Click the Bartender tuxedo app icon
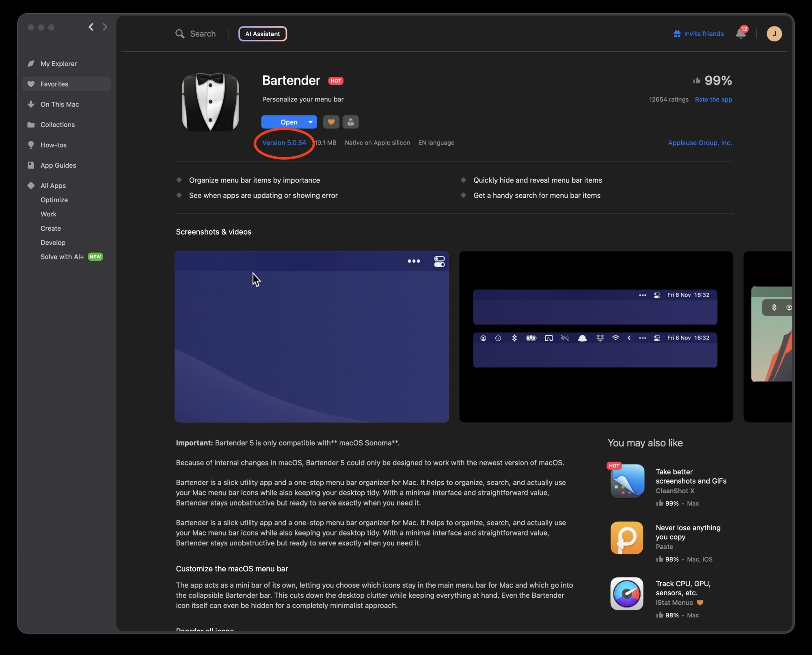 point(210,102)
